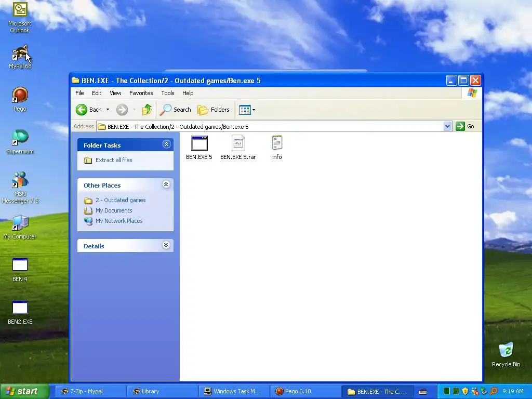The height and width of the screenshot is (399, 532).
Task: Select the BEN 4 desktop icon
Action: point(20,270)
